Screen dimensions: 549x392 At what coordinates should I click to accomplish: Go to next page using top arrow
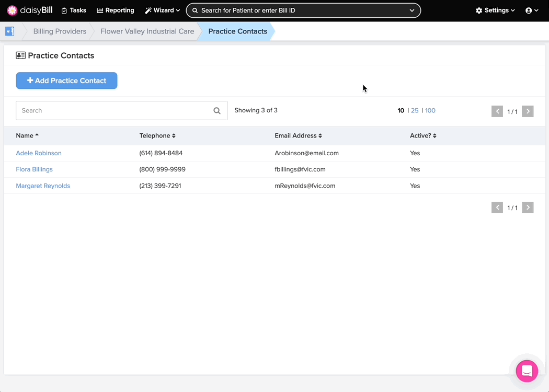[x=528, y=111]
